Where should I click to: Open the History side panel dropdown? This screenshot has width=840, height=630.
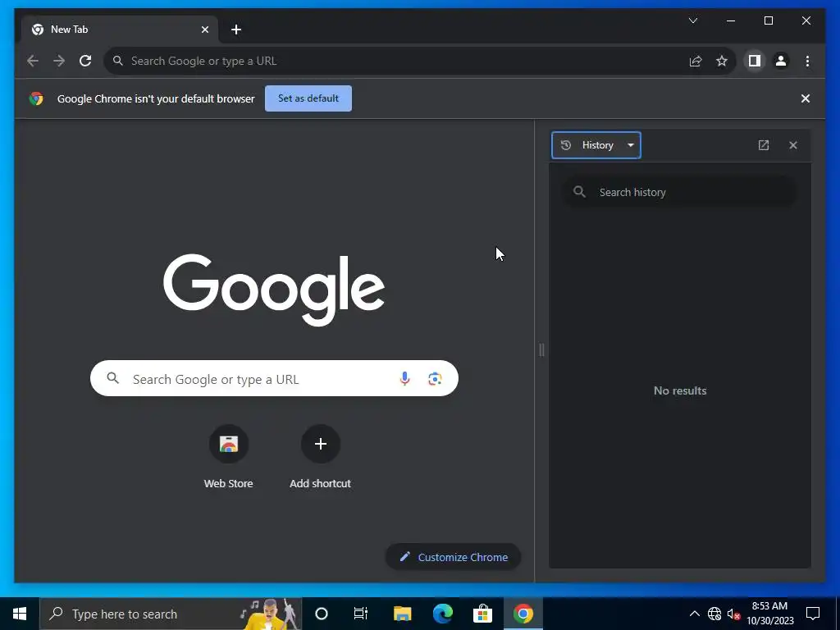pyautogui.click(x=596, y=145)
